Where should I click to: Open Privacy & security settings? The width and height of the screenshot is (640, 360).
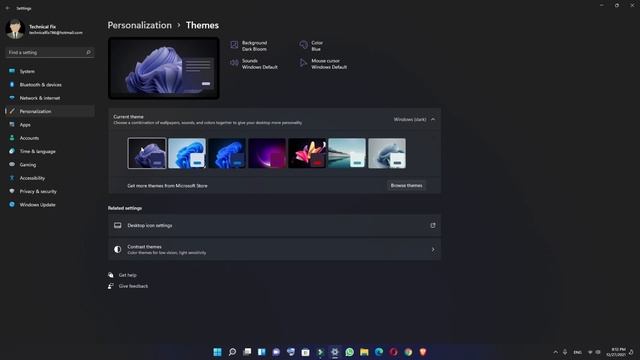tap(50, 191)
